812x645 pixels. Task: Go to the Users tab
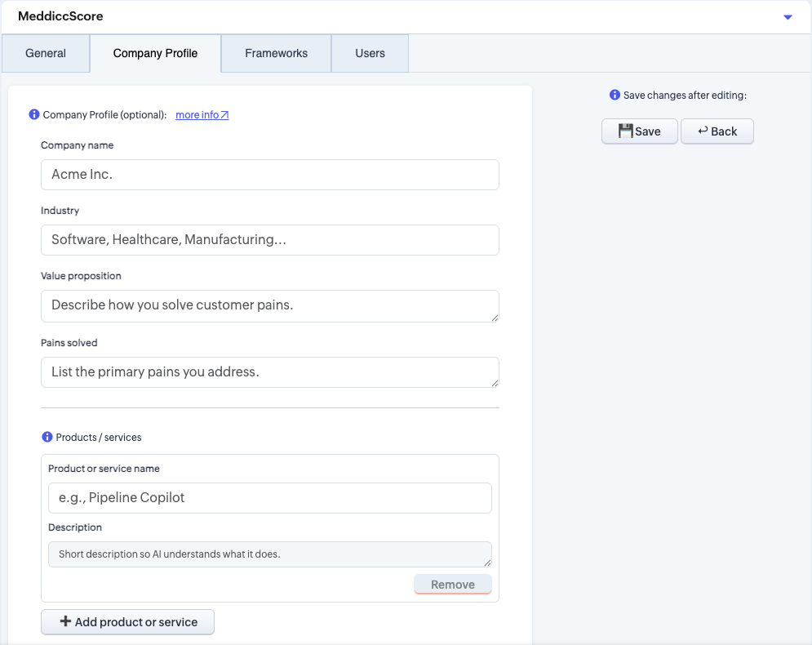click(x=370, y=53)
